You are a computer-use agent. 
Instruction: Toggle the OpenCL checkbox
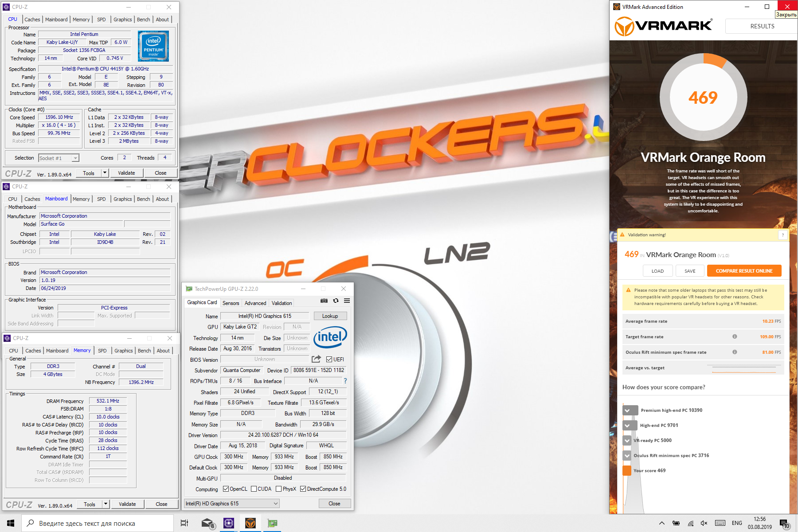coord(226,489)
